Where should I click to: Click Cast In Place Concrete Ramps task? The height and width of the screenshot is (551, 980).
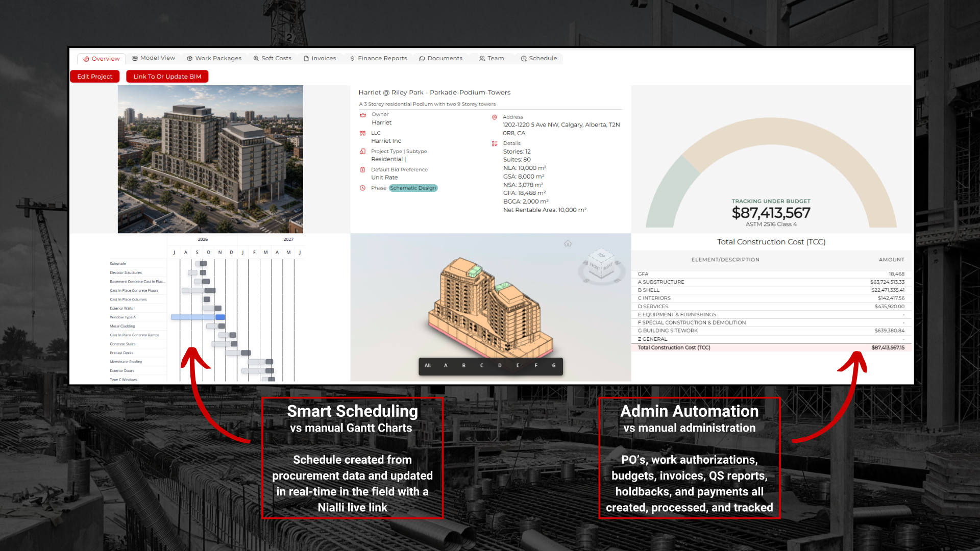[134, 335]
